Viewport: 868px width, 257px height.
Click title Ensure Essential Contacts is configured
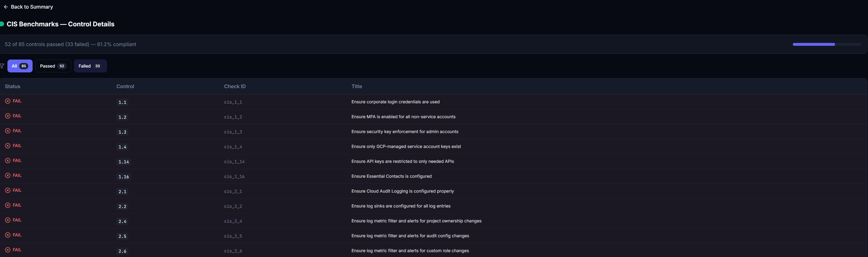[392, 176]
